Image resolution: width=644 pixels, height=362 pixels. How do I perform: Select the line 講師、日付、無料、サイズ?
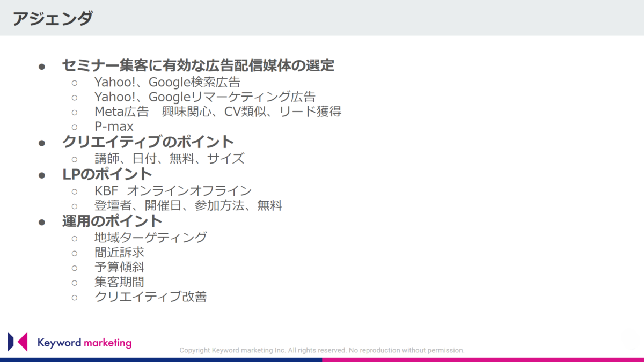pyautogui.click(x=170, y=159)
